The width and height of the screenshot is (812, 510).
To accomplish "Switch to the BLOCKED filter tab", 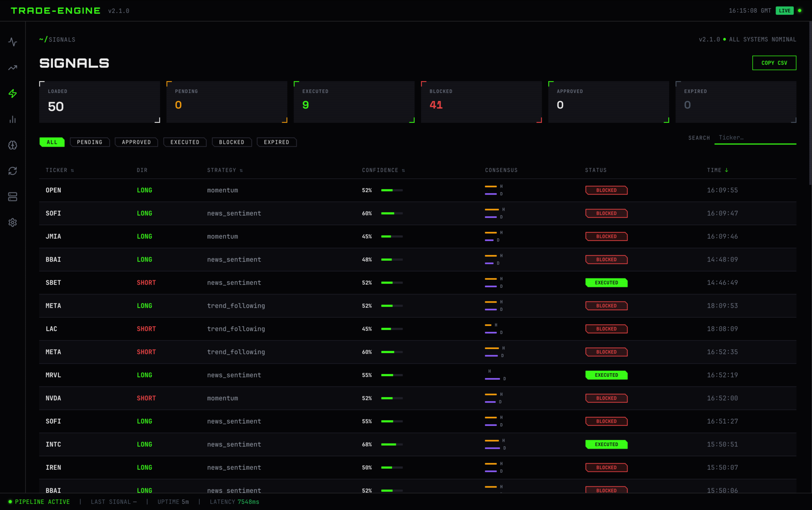I will tap(232, 142).
